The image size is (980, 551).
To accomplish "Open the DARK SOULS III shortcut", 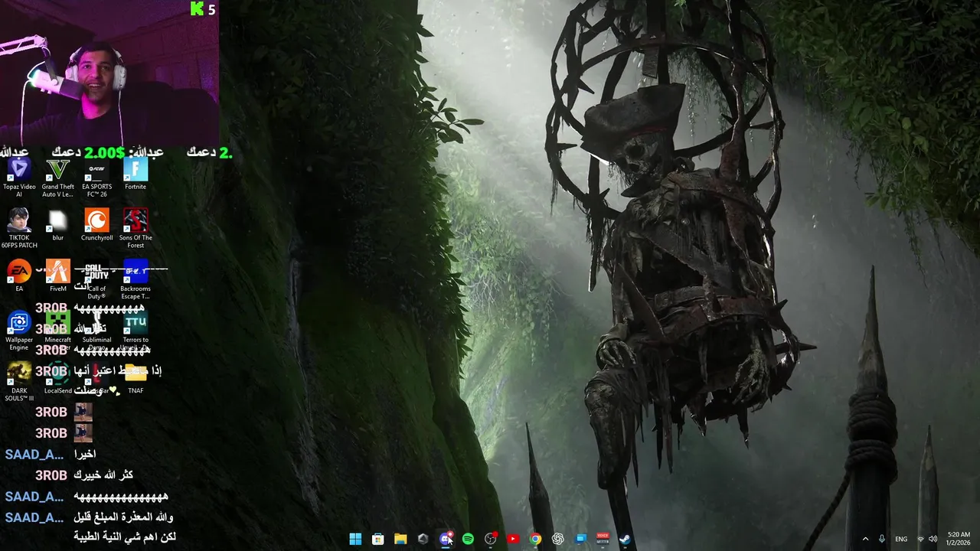I will pyautogui.click(x=19, y=381).
